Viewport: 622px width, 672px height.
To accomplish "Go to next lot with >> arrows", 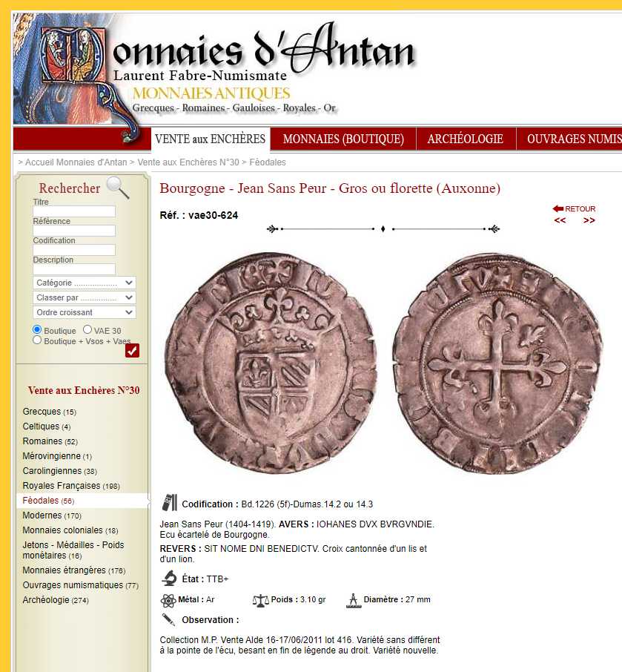I will click(x=589, y=220).
